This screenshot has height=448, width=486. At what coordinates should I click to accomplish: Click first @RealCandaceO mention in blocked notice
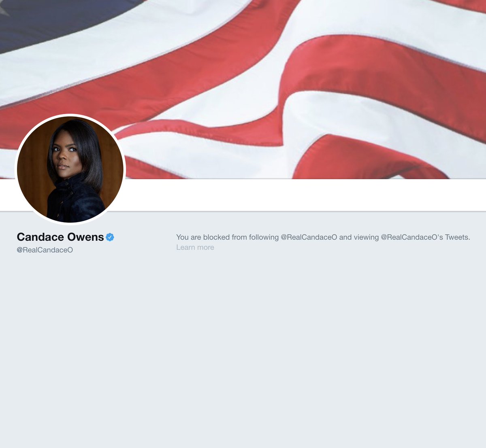309,237
